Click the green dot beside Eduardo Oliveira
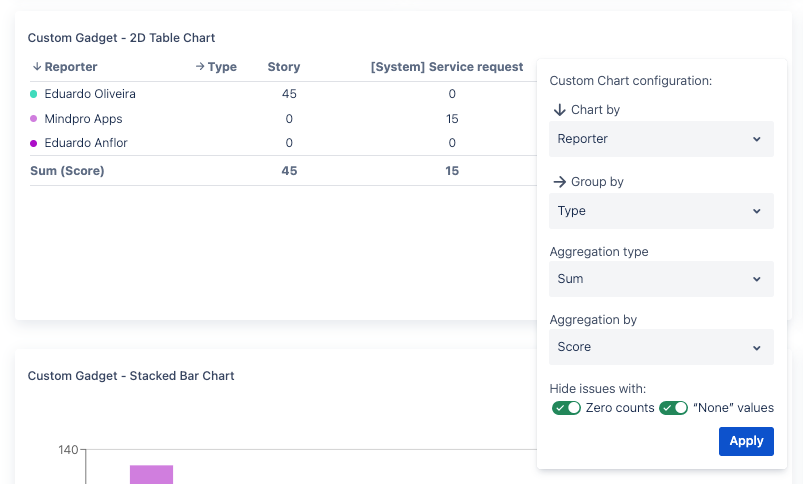Screen dimensions: 803x484 [34, 94]
